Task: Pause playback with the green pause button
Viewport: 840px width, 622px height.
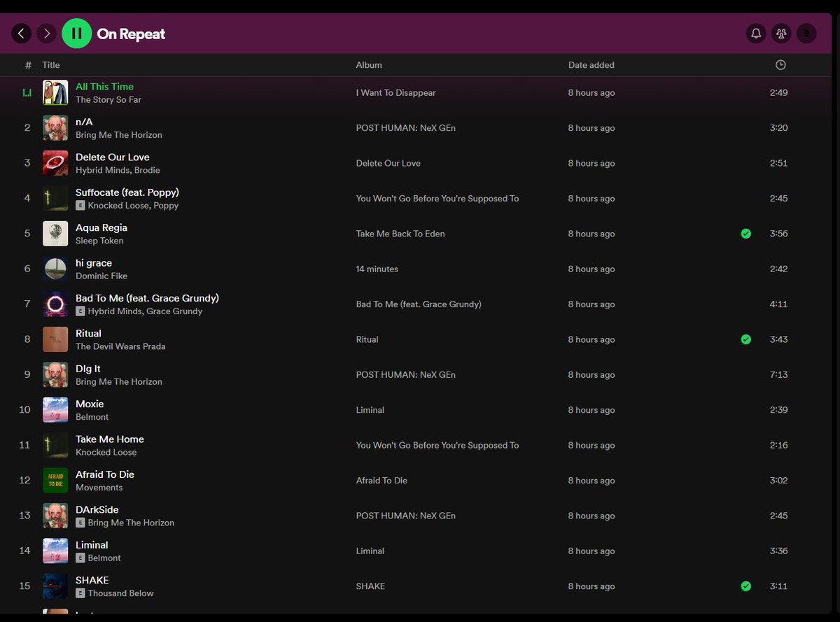Action: 77,34
